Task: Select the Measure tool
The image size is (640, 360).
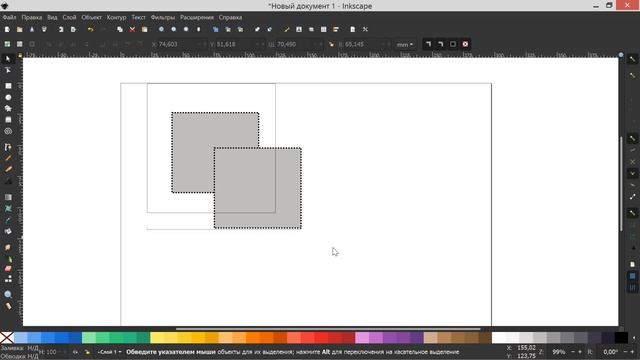Action: click(x=8, y=306)
